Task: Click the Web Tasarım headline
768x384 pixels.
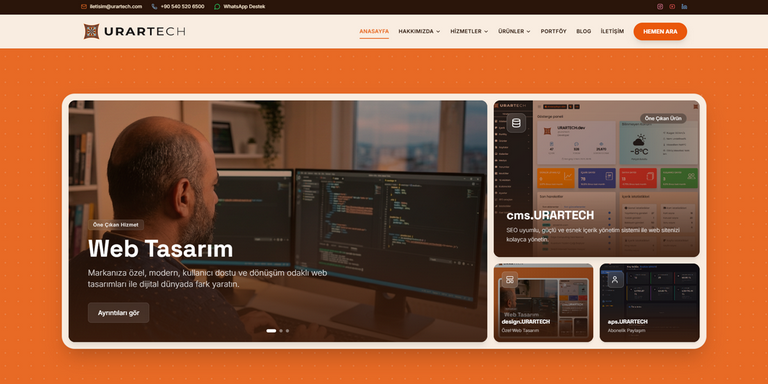Action: (161, 249)
